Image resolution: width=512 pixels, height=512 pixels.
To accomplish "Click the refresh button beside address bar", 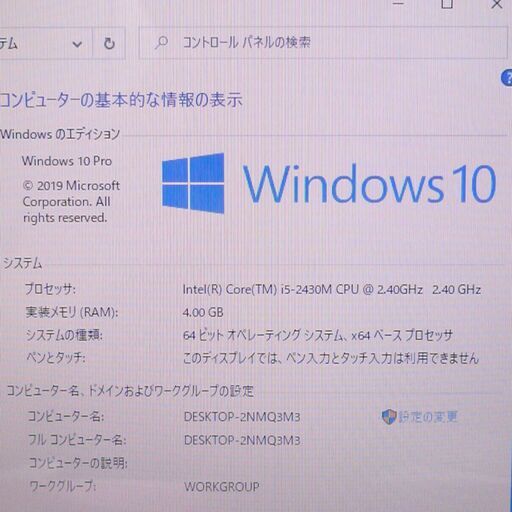I will 109,43.
